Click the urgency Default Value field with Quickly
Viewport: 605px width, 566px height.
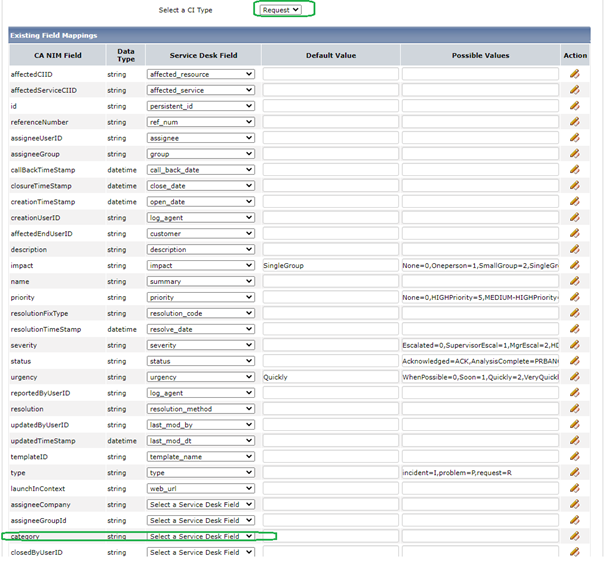pyautogui.click(x=330, y=377)
